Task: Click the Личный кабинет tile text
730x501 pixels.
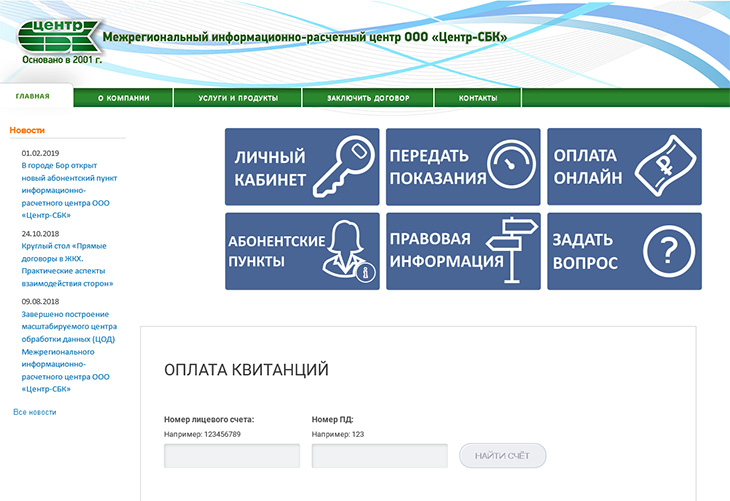Action: (270, 168)
